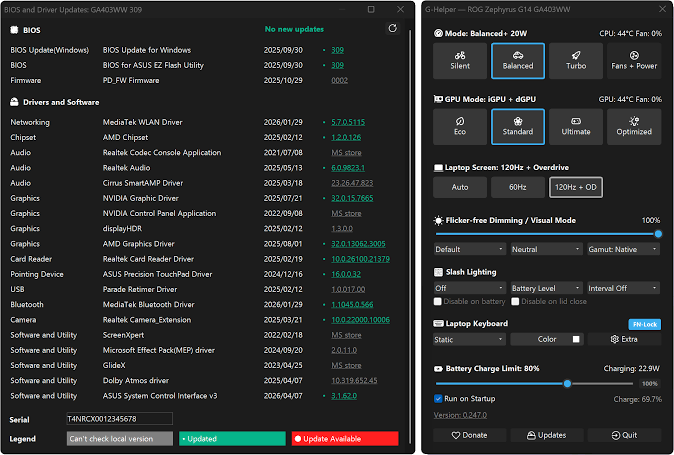Select Silent performance mode
This screenshot has width=674, height=455.
(x=460, y=61)
